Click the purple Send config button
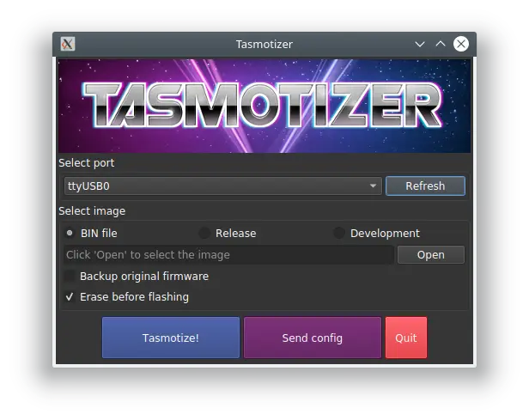The width and height of the screenshot is (529, 420). [x=312, y=338]
